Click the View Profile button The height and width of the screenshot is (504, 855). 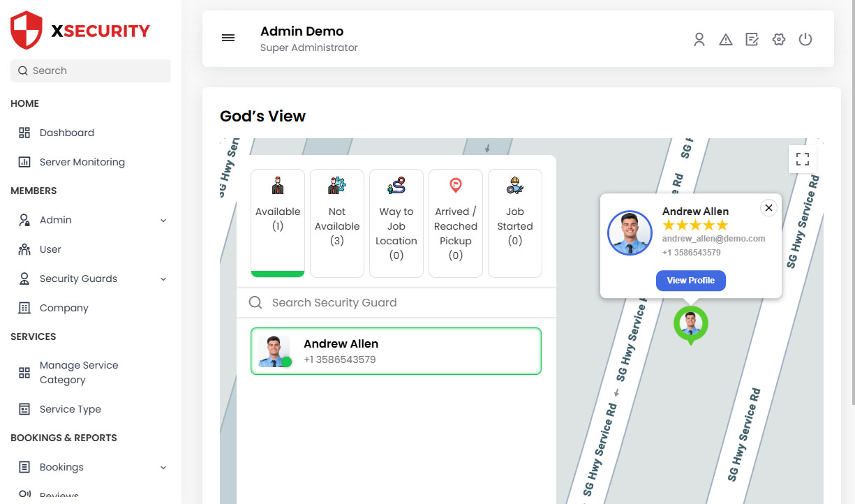pyautogui.click(x=691, y=281)
